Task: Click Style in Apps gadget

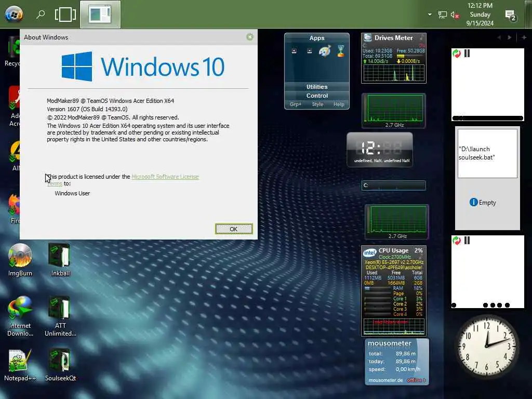Action: point(317,104)
